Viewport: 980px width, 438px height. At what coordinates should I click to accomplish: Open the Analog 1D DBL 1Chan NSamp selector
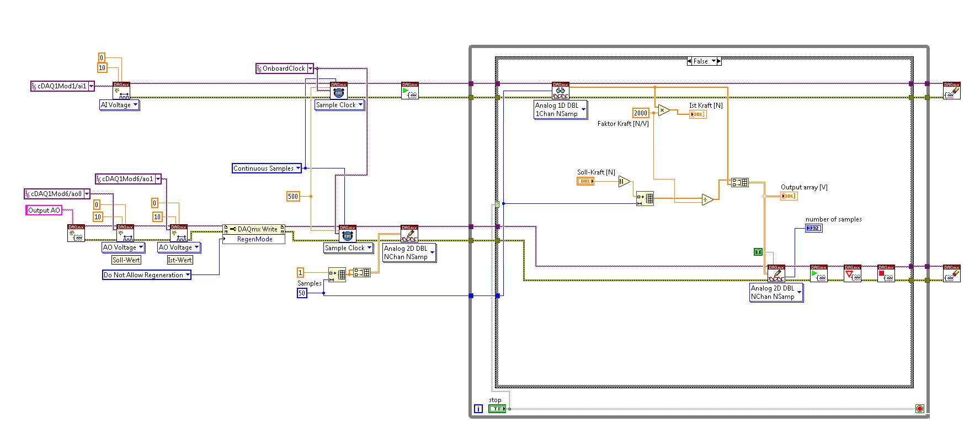click(583, 109)
